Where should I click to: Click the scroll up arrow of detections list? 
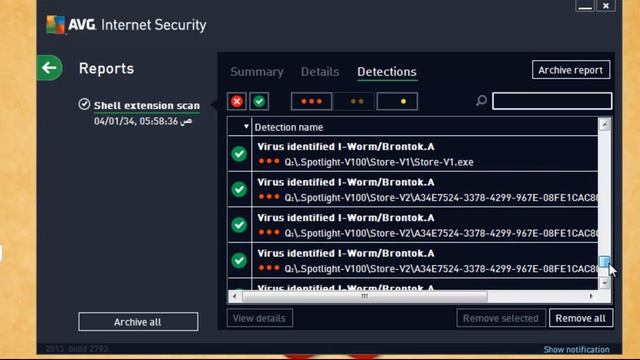604,124
